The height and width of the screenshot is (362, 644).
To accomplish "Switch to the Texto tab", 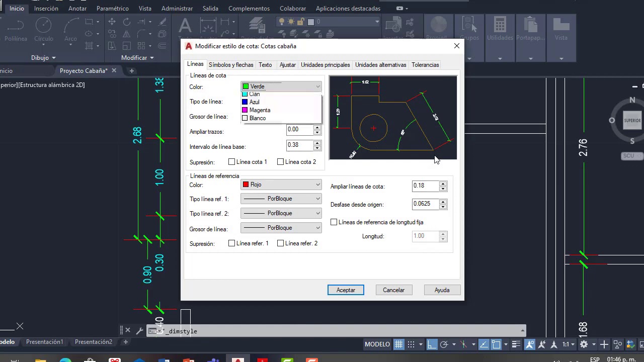I will point(265,65).
